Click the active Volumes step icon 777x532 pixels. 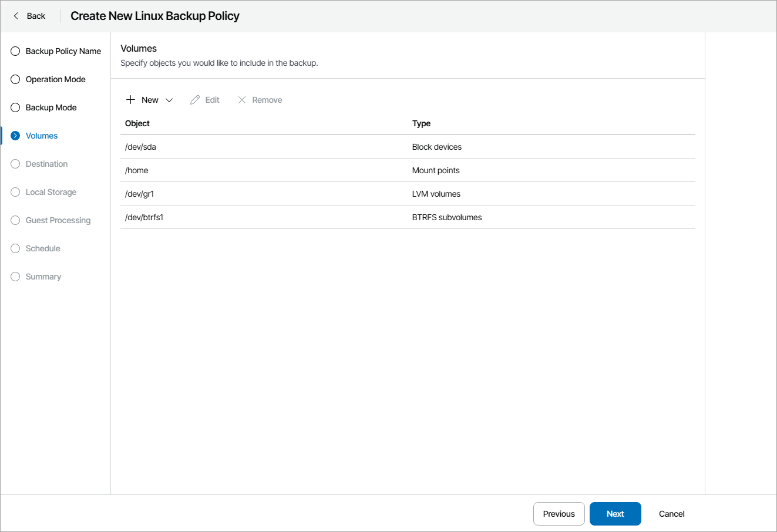[x=15, y=136]
